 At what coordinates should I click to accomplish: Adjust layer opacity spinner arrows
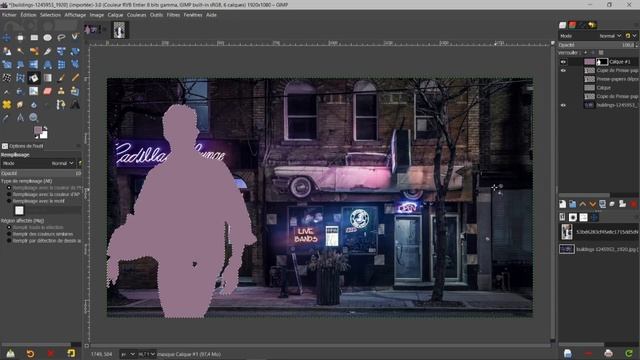(637, 45)
